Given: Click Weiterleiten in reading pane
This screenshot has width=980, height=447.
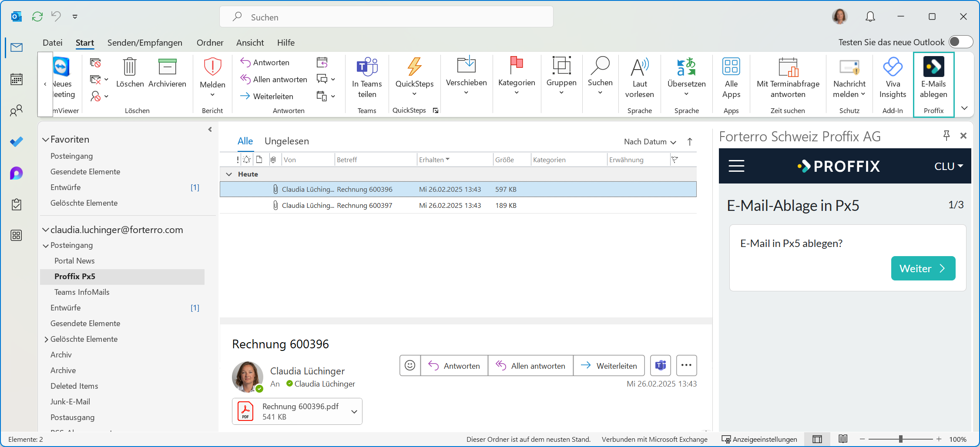Looking at the screenshot, I should pos(609,365).
